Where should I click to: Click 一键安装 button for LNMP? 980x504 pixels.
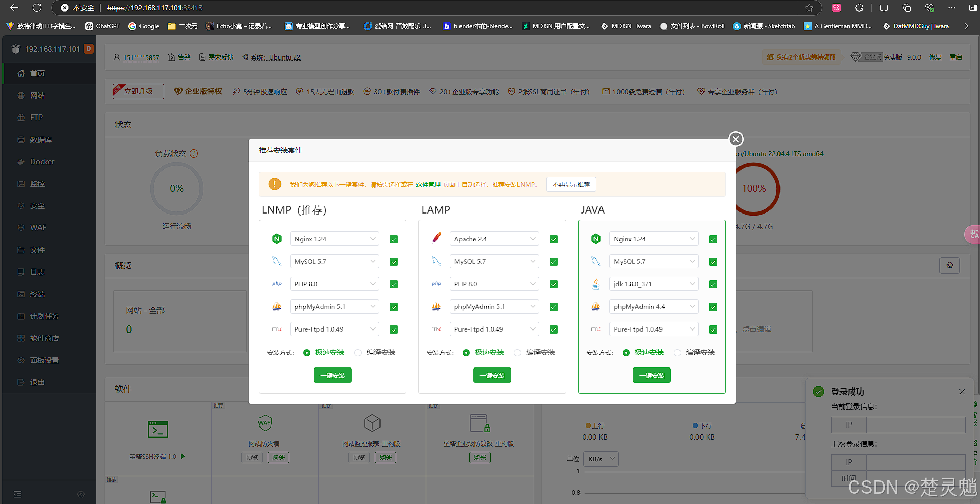[x=333, y=376]
